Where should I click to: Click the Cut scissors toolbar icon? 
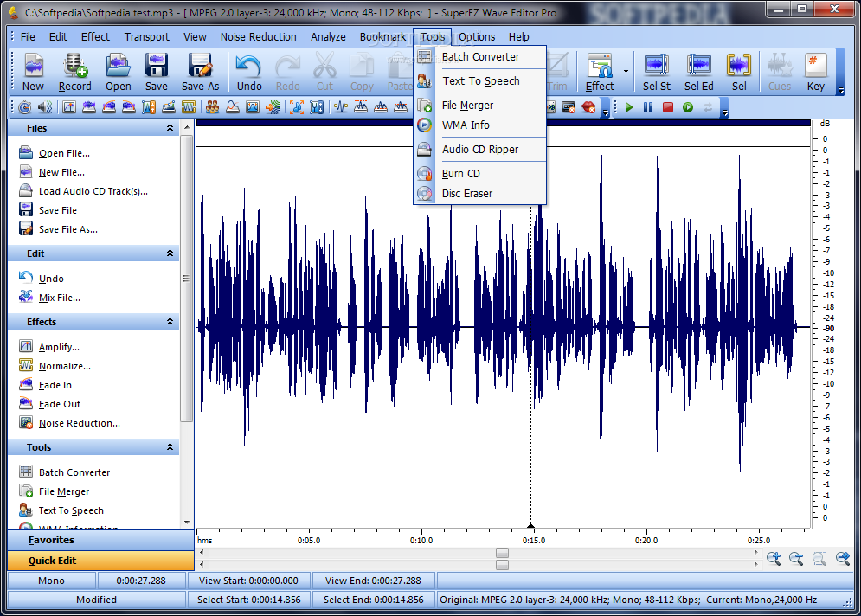click(x=324, y=72)
